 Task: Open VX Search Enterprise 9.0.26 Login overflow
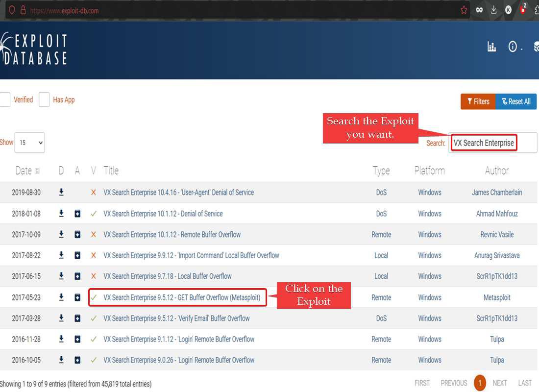tap(179, 360)
